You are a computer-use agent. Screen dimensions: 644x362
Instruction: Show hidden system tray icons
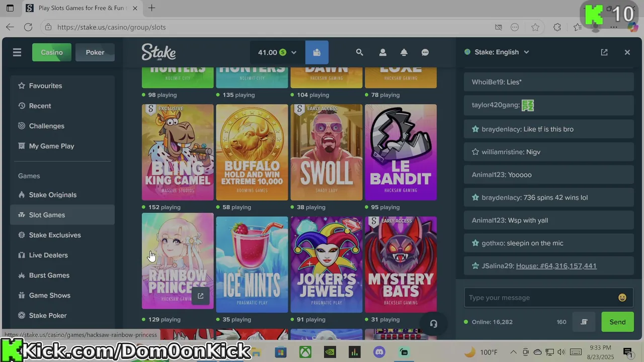click(x=513, y=352)
